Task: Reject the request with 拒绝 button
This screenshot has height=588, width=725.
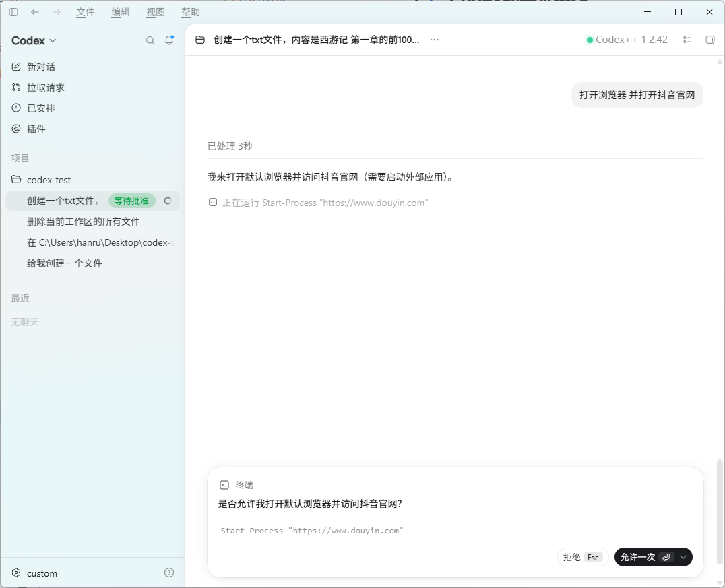Action: point(583,557)
